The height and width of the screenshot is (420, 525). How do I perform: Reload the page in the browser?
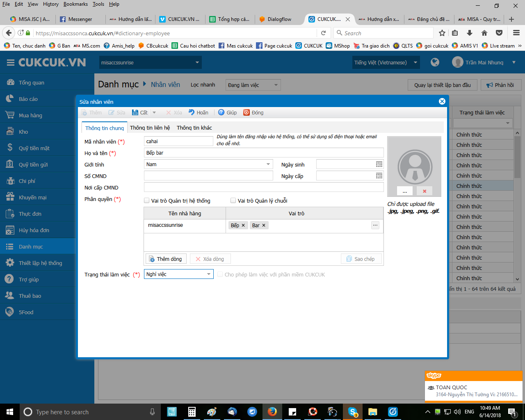tap(323, 33)
